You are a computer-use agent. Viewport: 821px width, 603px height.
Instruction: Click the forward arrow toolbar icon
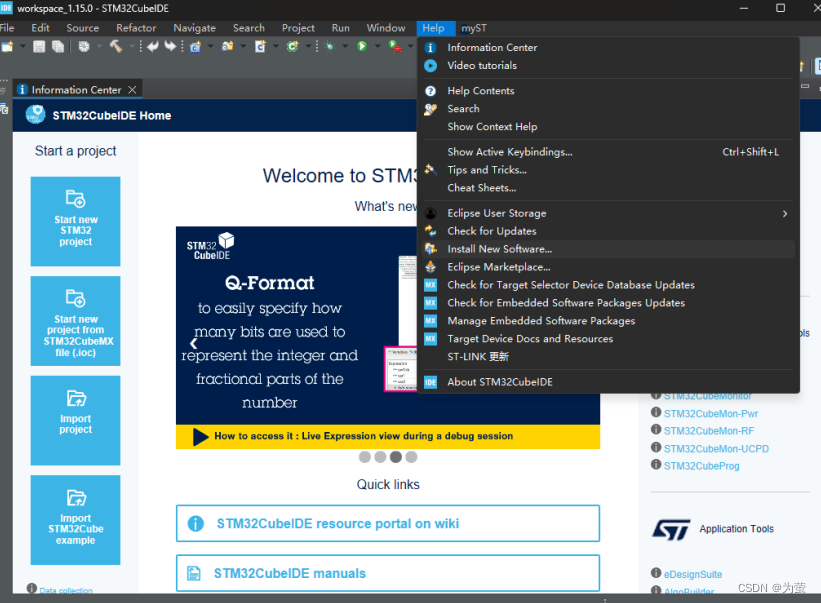pos(170,47)
